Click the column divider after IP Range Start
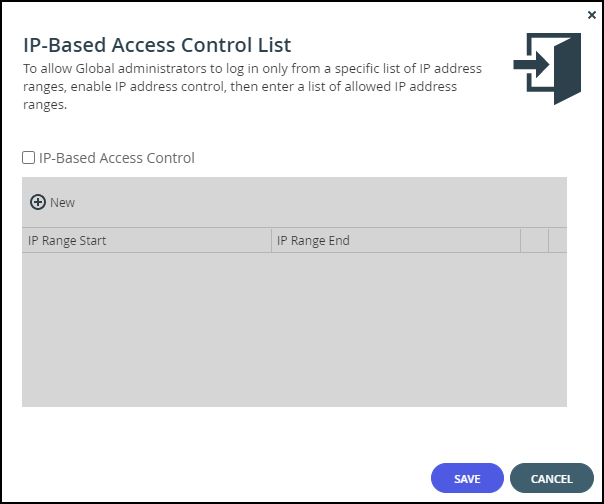 coord(272,240)
